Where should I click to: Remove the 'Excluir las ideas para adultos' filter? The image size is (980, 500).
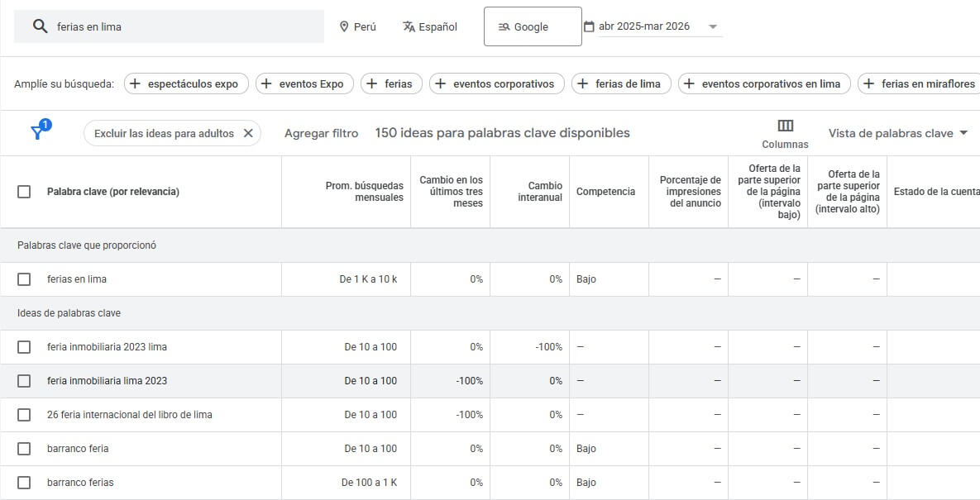coord(248,133)
